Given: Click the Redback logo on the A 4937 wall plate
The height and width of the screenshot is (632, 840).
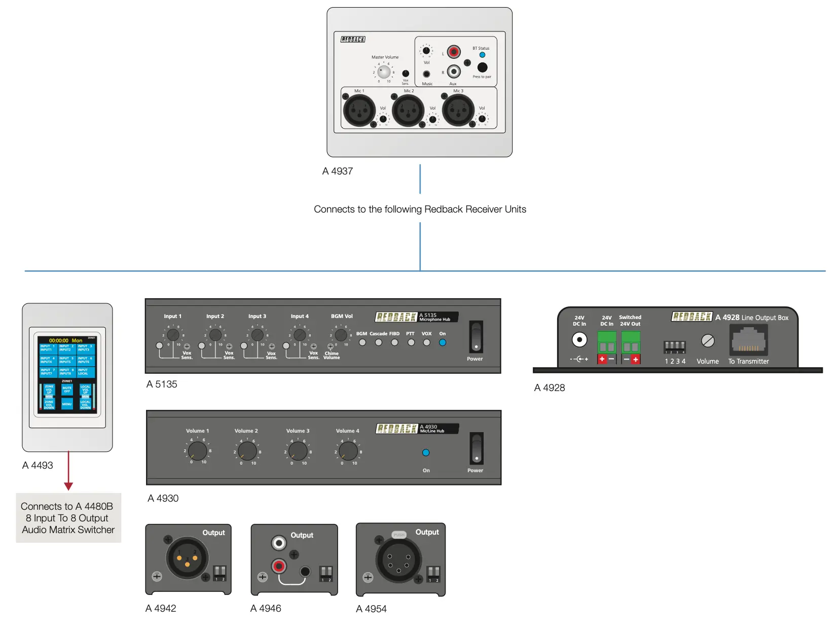Looking at the screenshot, I should tap(353, 40).
